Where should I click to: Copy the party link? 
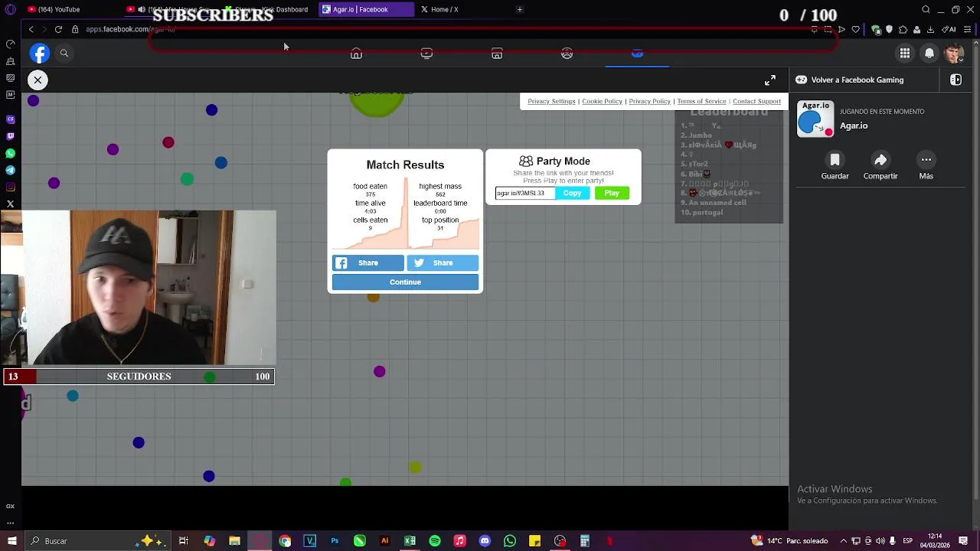(572, 193)
